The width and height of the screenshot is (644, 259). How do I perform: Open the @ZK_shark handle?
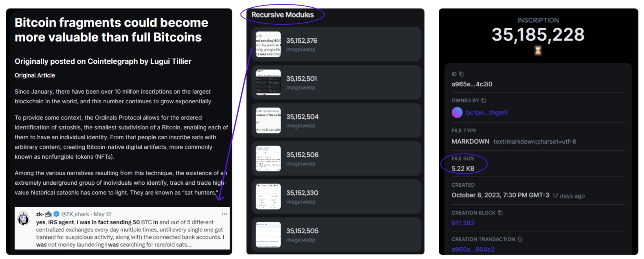pyautogui.click(x=75, y=214)
